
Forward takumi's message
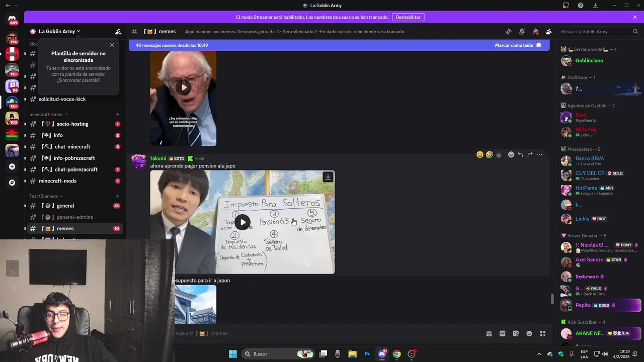coord(530,154)
